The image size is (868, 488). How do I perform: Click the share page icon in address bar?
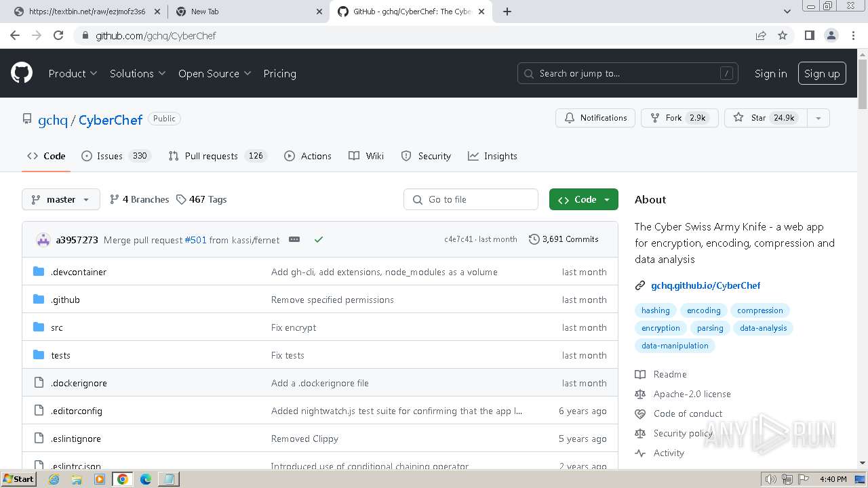coord(761,35)
